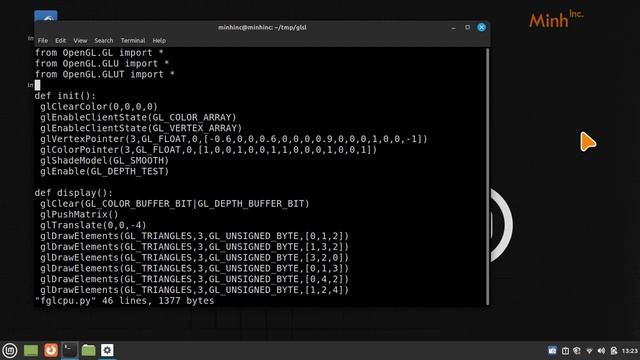Click the line 'from OpenGL.GLUT import *'
Viewport: 640px width, 360px height.
point(104,74)
